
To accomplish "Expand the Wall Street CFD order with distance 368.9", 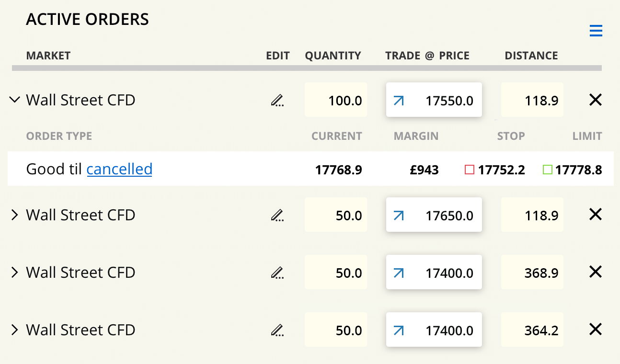I will pos(15,273).
